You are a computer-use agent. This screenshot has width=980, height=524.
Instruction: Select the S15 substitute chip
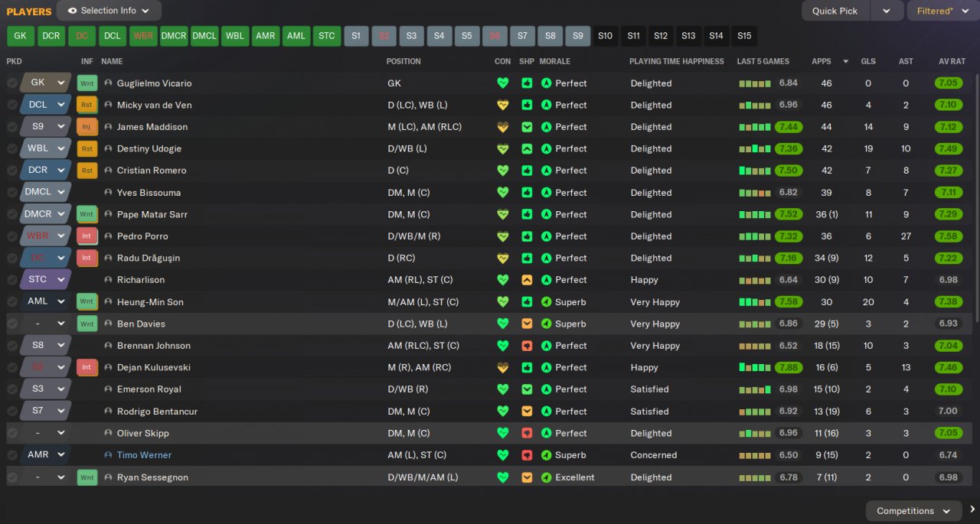tap(743, 36)
